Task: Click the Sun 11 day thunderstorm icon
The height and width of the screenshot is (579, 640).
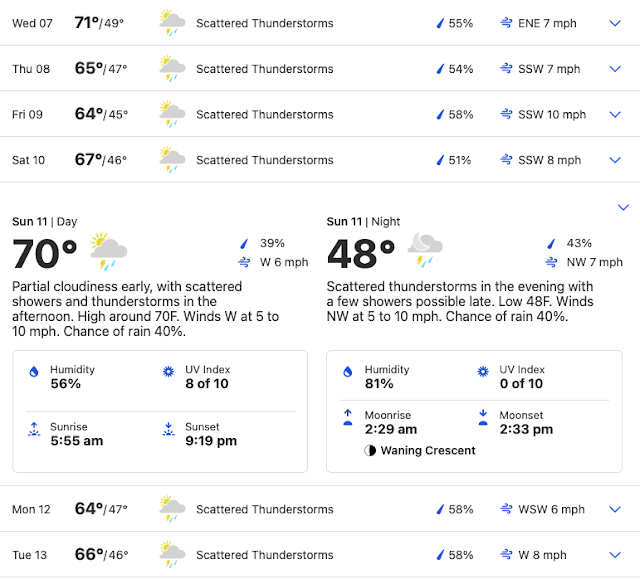Action: 108,251
